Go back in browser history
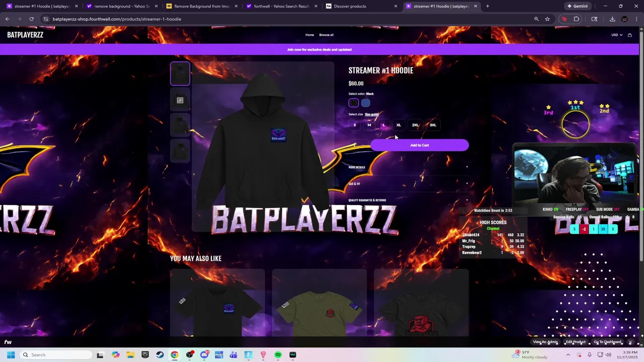 [7, 19]
